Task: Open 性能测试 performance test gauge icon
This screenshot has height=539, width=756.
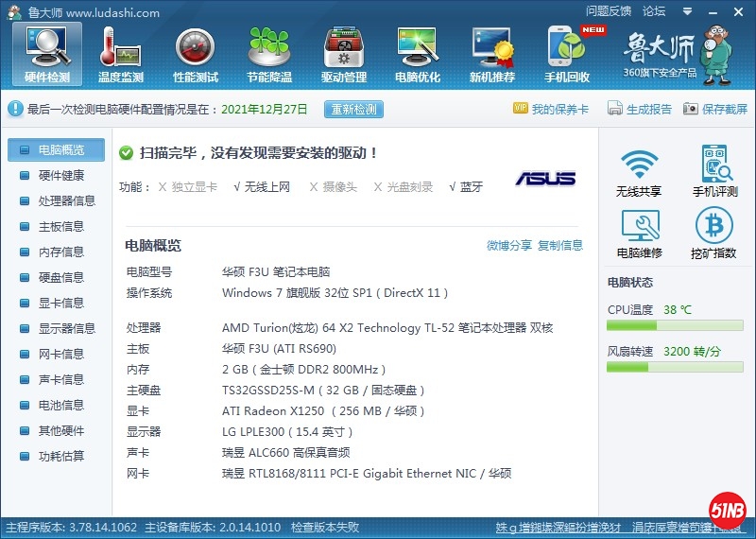Action: [x=196, y=53]
